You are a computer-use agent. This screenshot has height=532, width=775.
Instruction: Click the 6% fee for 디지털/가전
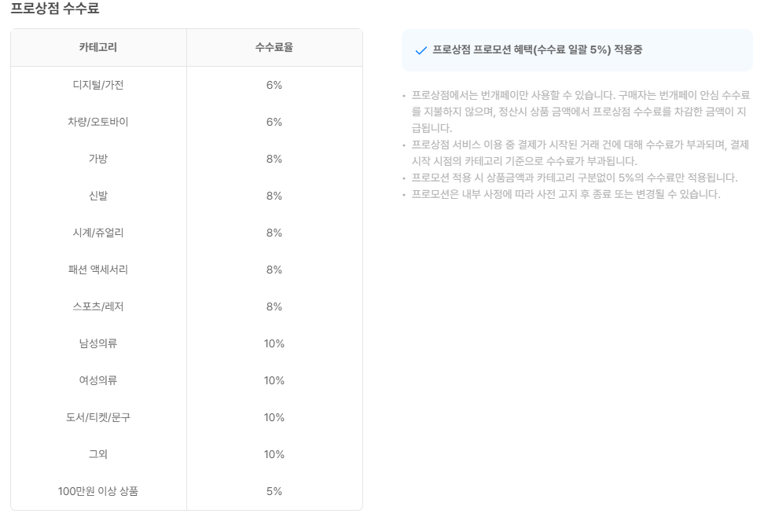click(274, 85)
